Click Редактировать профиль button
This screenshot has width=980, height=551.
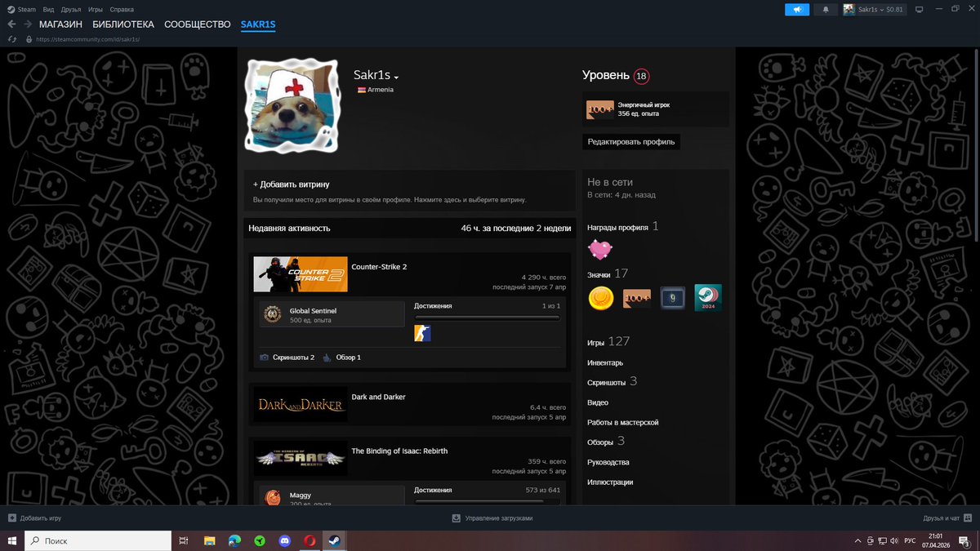pos(631,141)
